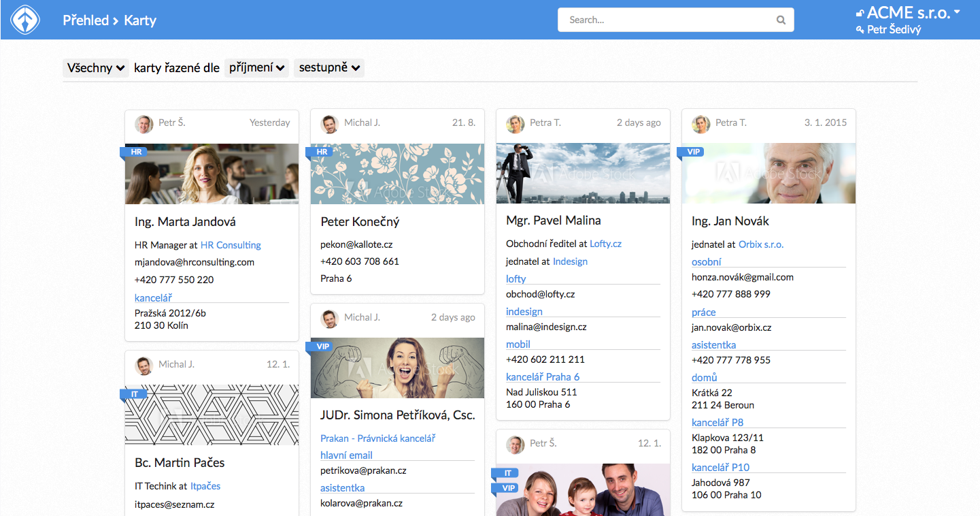
Task: Click VIP tag on Simona Petříková card
Action: click(x=322, y=346)
